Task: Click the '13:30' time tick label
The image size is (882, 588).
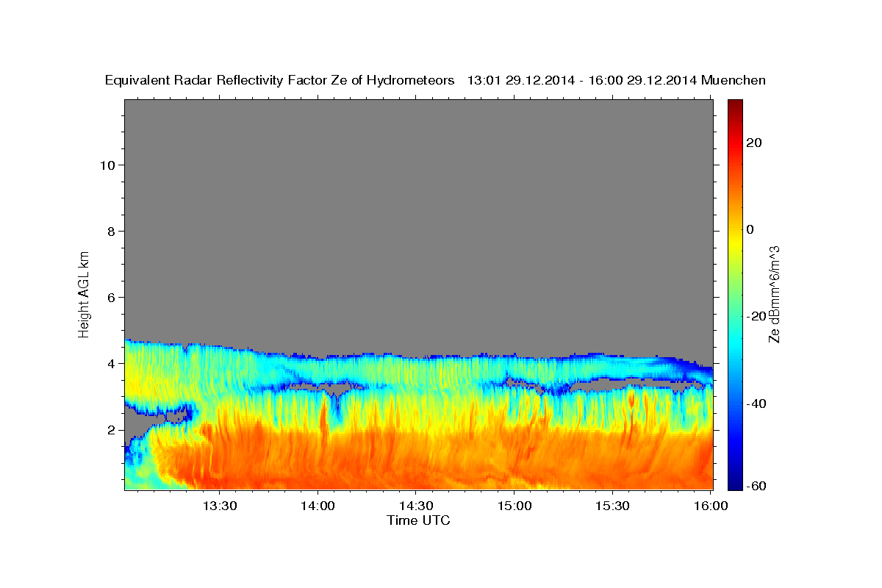Action: point(219,506)
